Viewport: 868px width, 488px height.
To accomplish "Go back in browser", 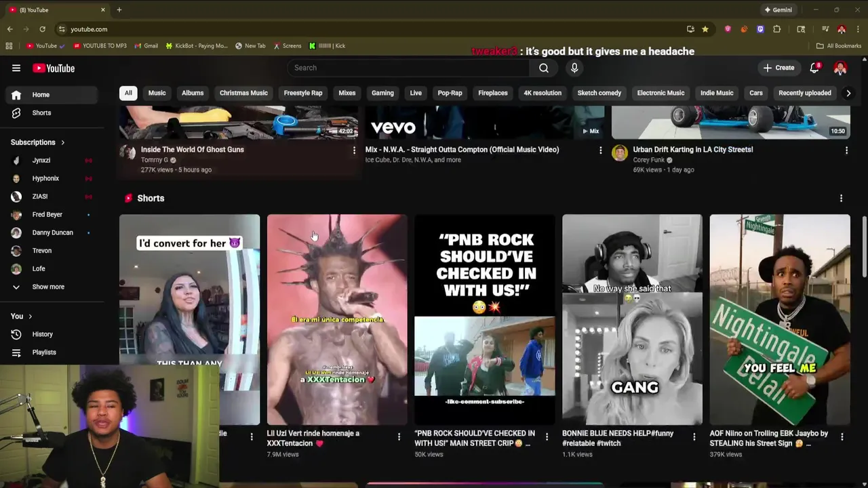I will click(9, 29).
